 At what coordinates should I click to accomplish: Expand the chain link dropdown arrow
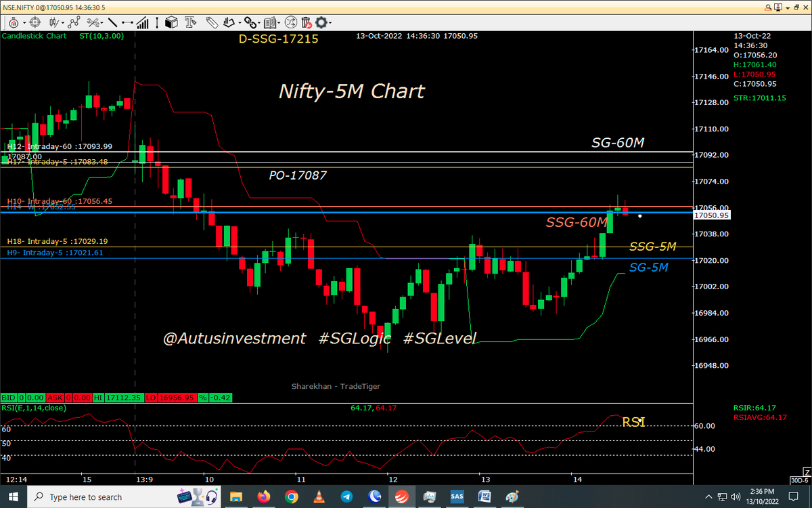click(x=259, y=23)
